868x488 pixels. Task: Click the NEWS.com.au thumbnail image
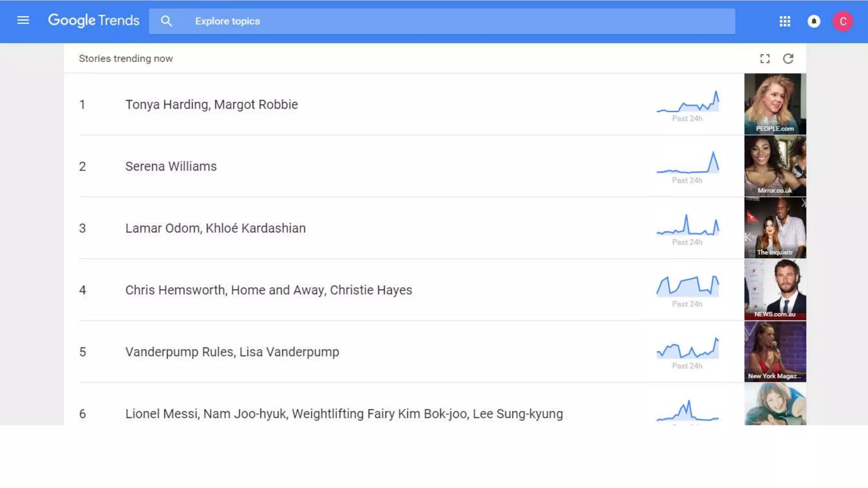[775, 289]
